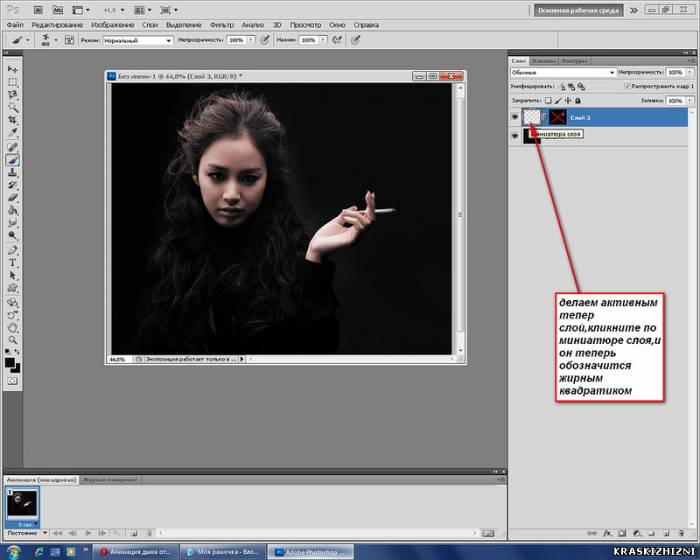Click Основная рабочая среда workspace button
The width and height of the screenshot is (700, 560).
coord(579,10)
